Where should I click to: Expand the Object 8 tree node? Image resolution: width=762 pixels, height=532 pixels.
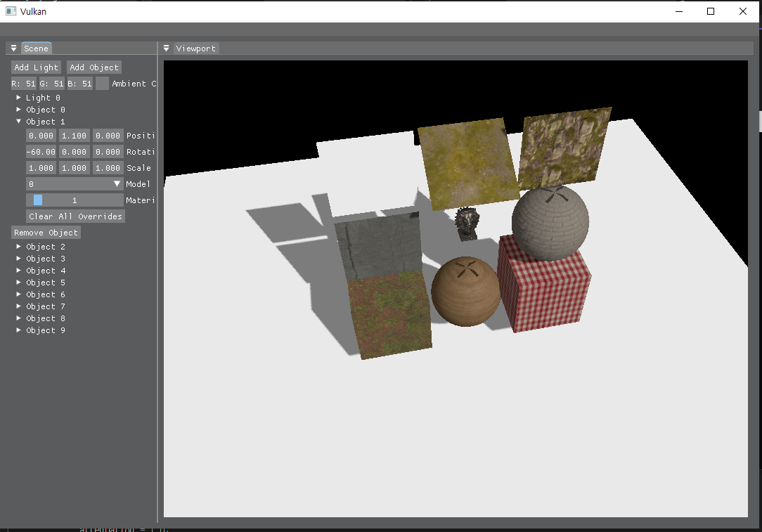19,318
